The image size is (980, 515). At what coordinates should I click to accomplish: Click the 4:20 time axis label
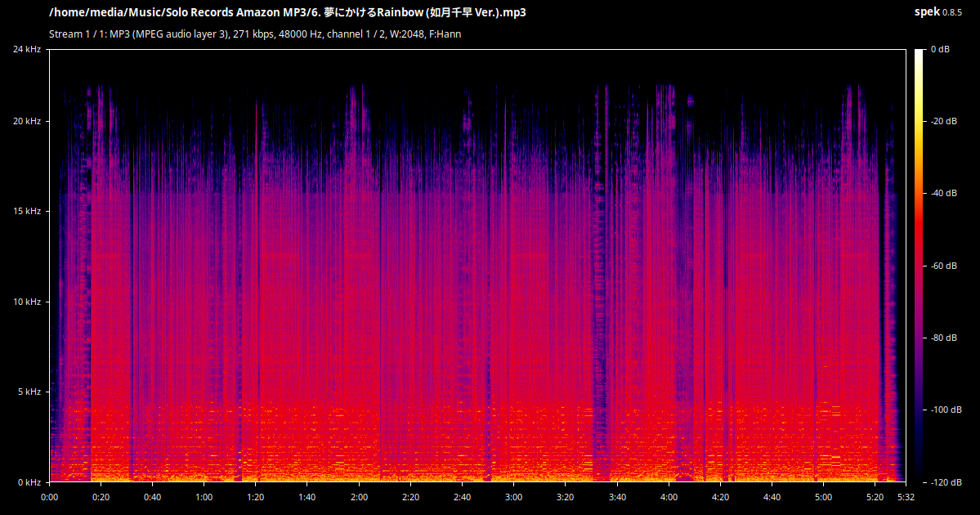tap(720, 497)
